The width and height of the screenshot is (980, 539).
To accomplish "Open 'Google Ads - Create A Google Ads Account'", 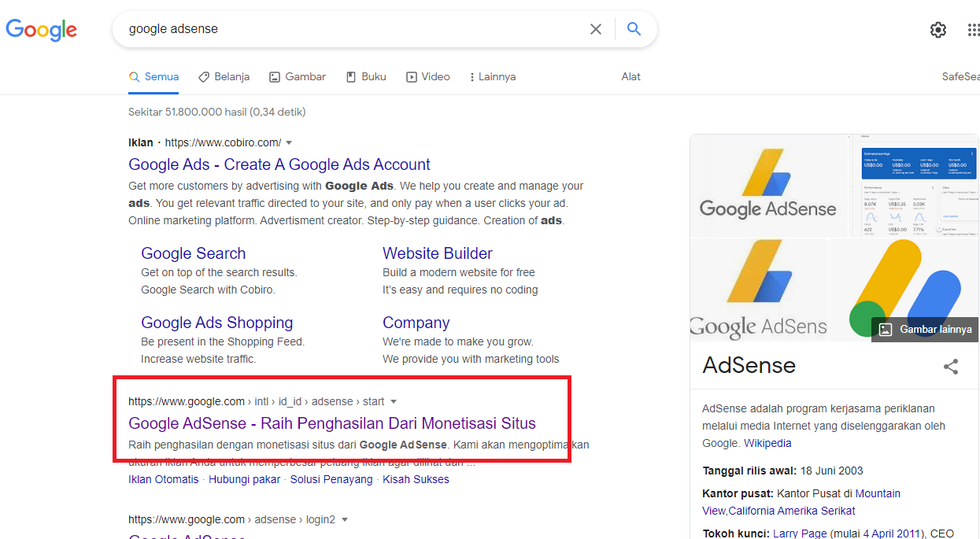I will [x=279, y=164].
